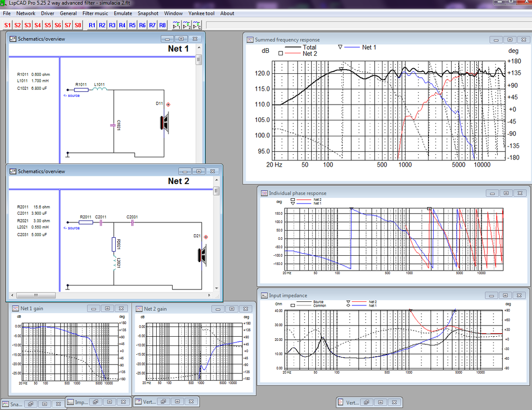Screen dimensions: 532x410
Task: Select driver D21 speaker symbol in Net 2
Action: [202, 255]
